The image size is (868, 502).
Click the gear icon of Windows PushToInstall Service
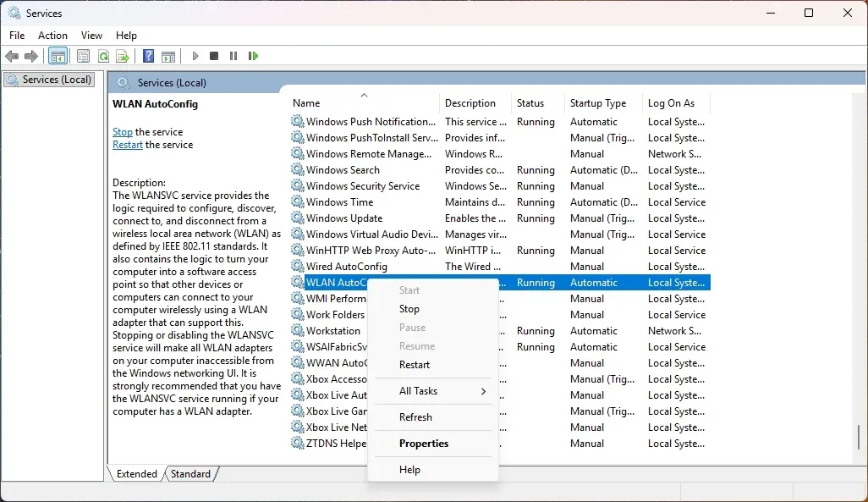click(x=298, y=137)
